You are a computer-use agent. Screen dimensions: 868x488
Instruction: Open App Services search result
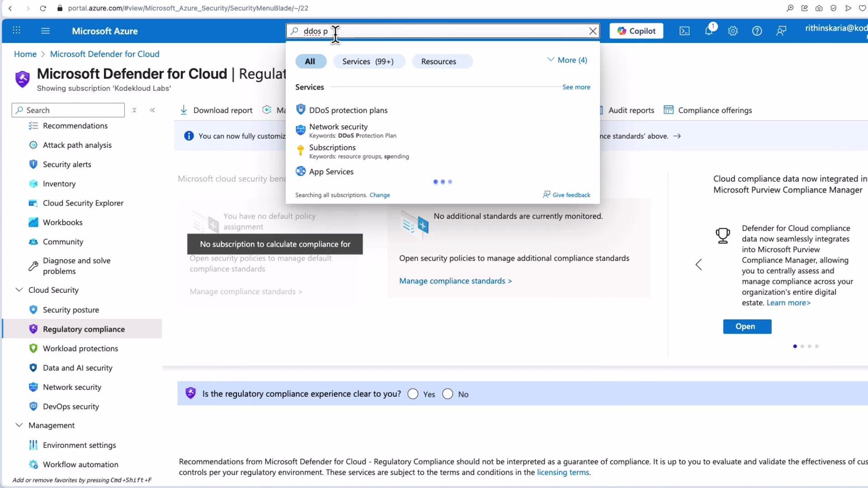pyautogui.click(x=331, y=172)
